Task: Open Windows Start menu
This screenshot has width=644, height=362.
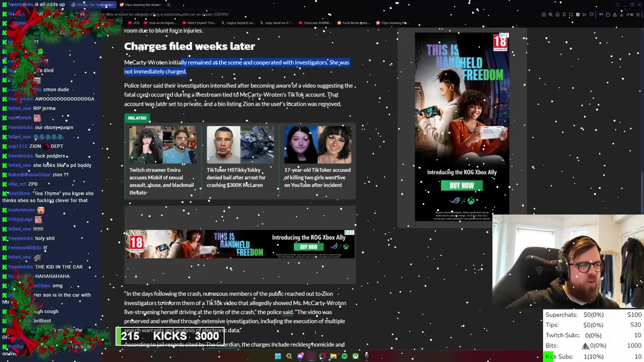Action: point(278,356)
